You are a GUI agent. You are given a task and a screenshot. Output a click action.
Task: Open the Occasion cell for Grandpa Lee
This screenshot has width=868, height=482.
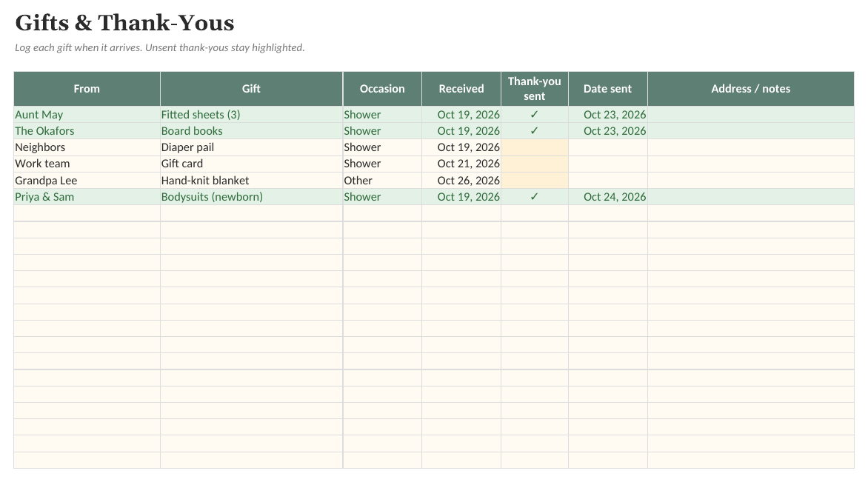point(382,181)
